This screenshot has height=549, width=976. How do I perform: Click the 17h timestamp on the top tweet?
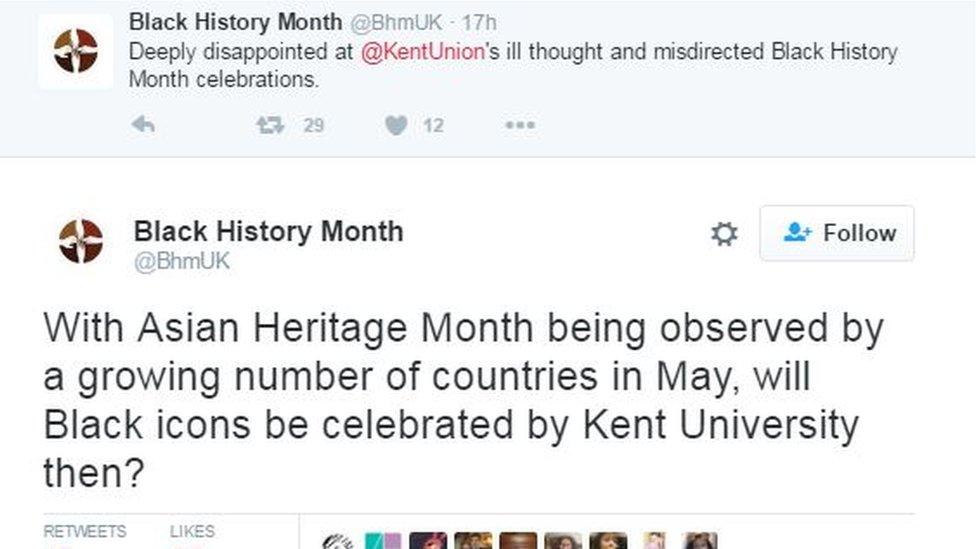479,22
